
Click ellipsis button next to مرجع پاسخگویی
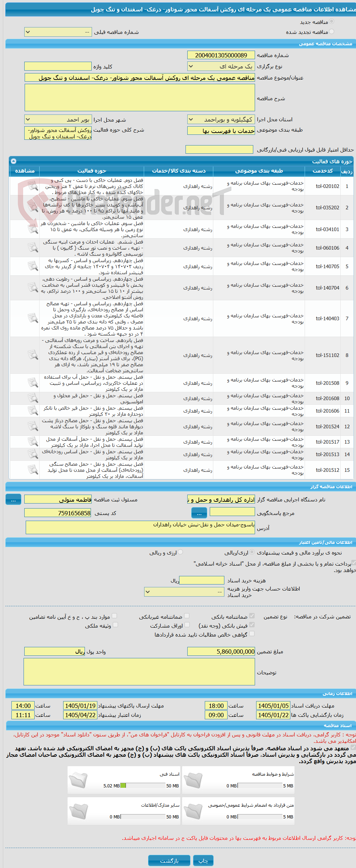tap(199, 513)
